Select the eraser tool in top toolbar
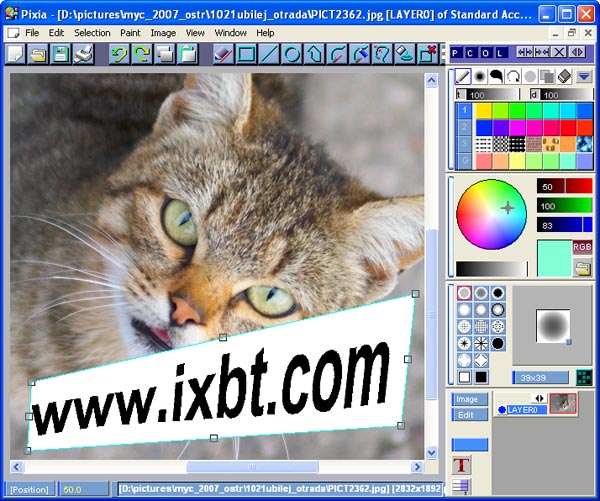Screen dimensions: 600x501 coord(223,54)
